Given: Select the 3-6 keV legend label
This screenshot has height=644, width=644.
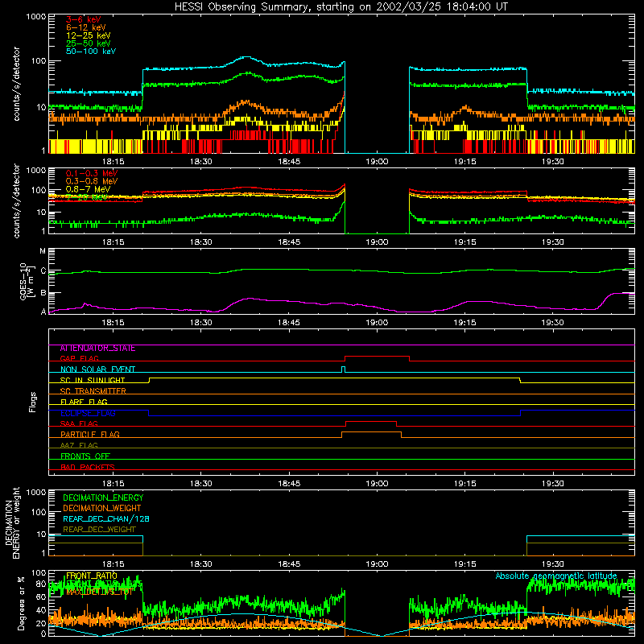Looking at the screenshot, I should (84, 19).
